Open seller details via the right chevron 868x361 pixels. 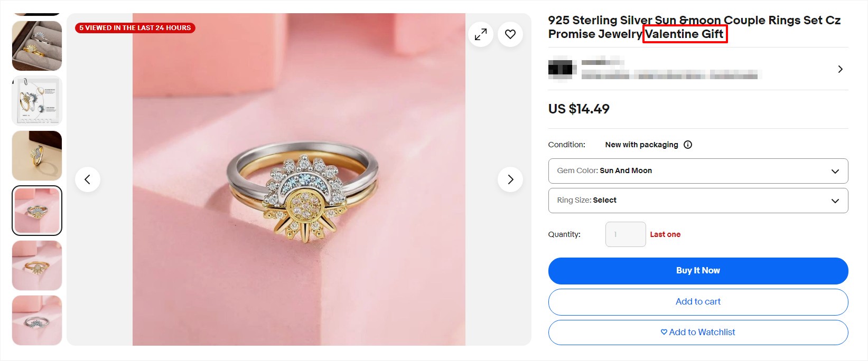pos(840,69)
